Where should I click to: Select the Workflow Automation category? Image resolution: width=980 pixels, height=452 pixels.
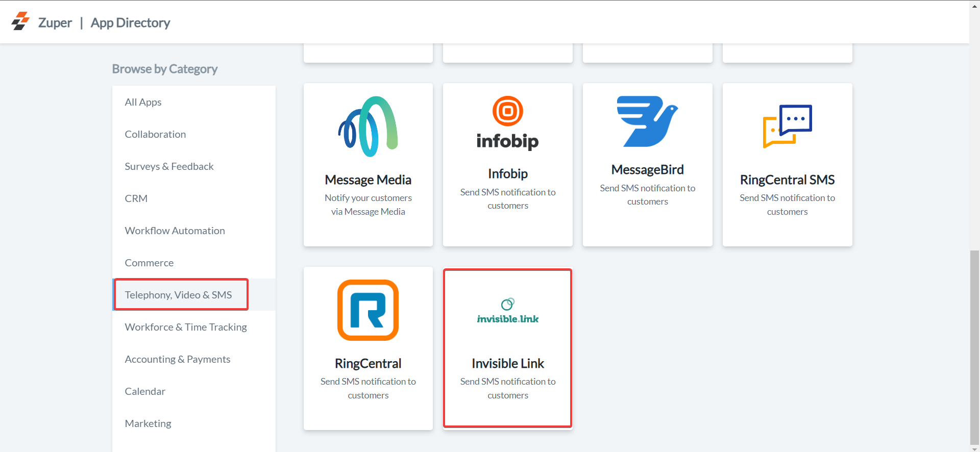tap(194, 231)
